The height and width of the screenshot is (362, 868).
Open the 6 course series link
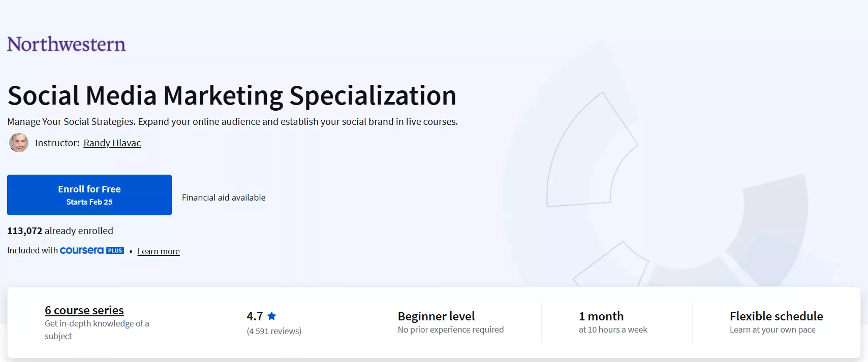(84, 310)
